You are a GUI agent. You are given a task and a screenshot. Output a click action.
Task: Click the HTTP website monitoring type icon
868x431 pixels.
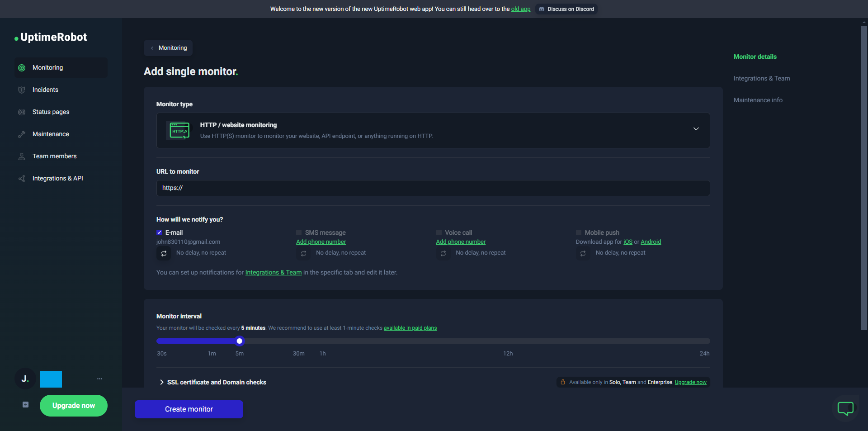179,130
